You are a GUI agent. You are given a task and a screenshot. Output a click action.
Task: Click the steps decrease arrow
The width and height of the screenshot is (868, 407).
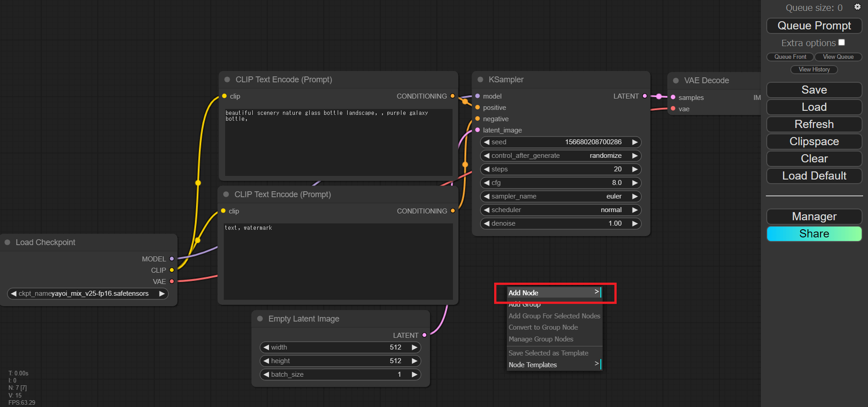click(487, 169)
